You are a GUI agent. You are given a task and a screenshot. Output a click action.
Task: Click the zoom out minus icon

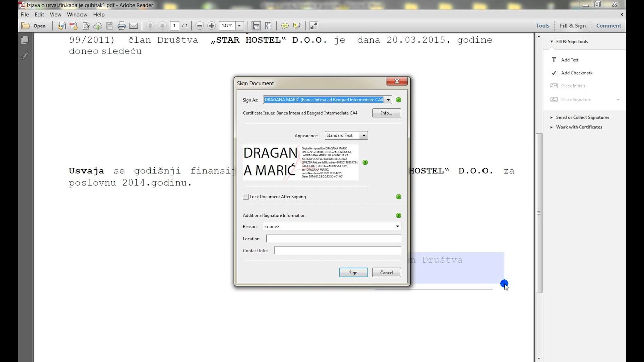[x=200, y=26]
